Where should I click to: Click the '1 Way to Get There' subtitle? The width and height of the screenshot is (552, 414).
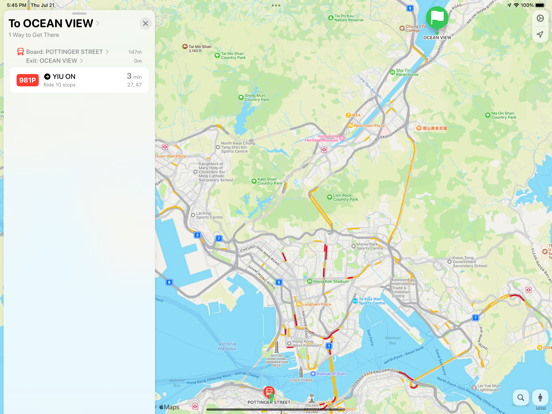pyautogui.click(x=34, y=35)
